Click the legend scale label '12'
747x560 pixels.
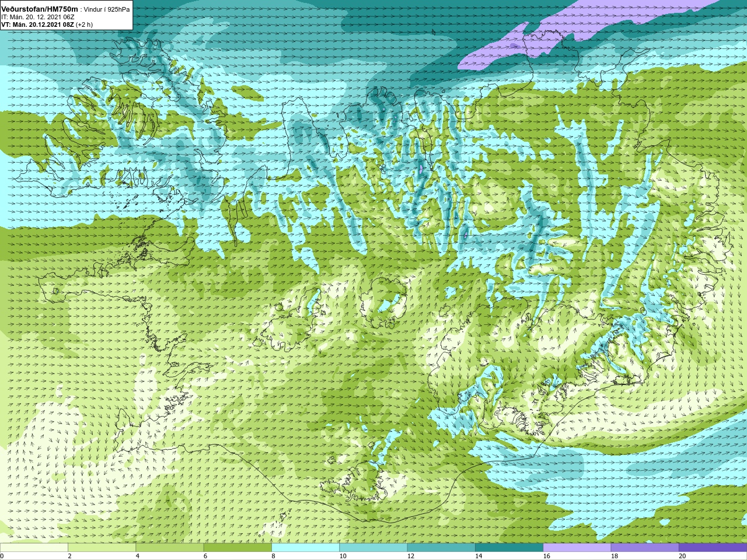click(411, 556)
